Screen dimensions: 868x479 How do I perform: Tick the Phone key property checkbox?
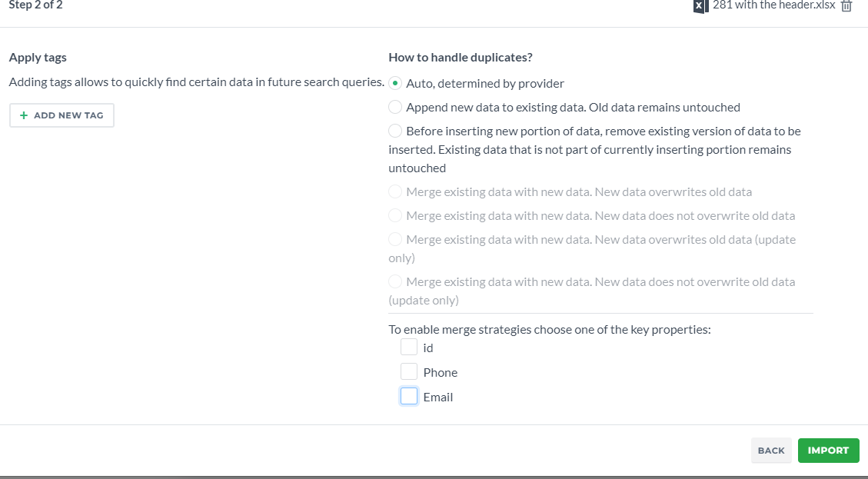pos(408,371)
